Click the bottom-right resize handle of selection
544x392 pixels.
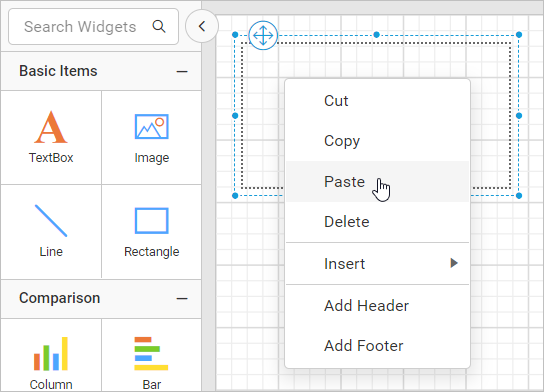[519, 196]
